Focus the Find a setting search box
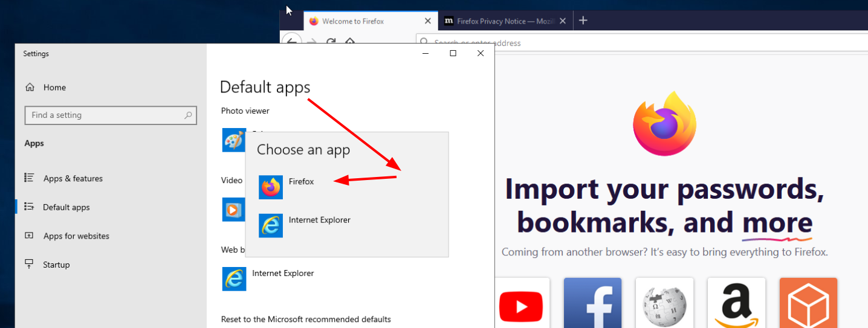 point(111,115)
